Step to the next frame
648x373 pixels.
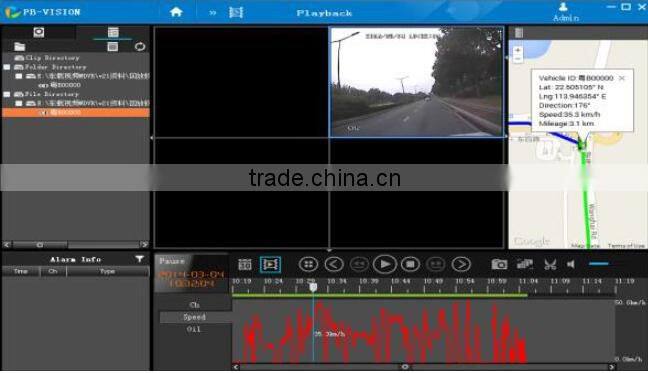coord(461,264)
